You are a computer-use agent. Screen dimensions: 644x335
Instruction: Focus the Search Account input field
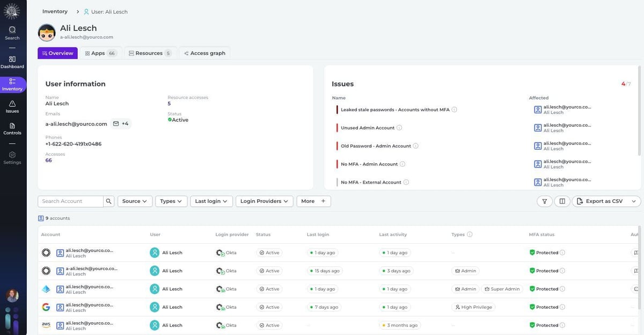tap(70, 201)
